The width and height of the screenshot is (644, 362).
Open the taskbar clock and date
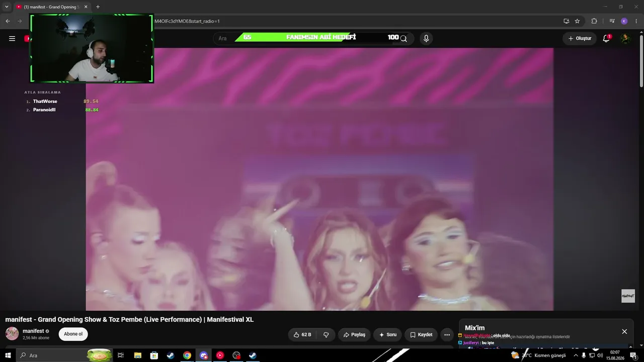click(615, 355)
